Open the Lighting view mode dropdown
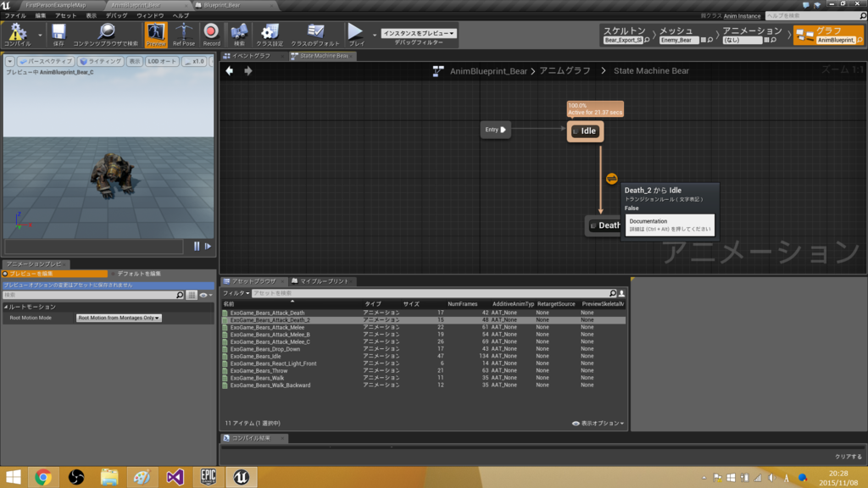 (100, 61)
